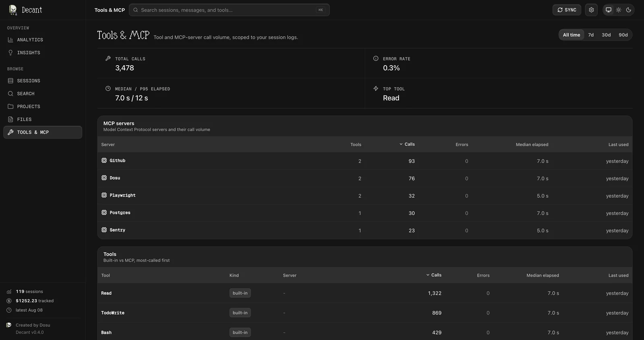Select the All time range
Image resolution: width=644 pixels, height=340 pixels.
(x=572, y=35)
